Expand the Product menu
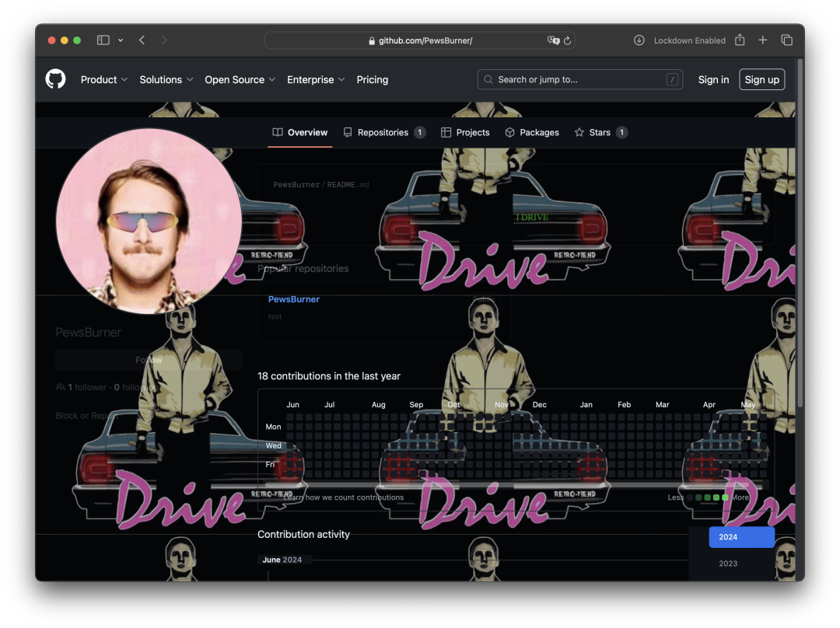 [x=104, y=80]
